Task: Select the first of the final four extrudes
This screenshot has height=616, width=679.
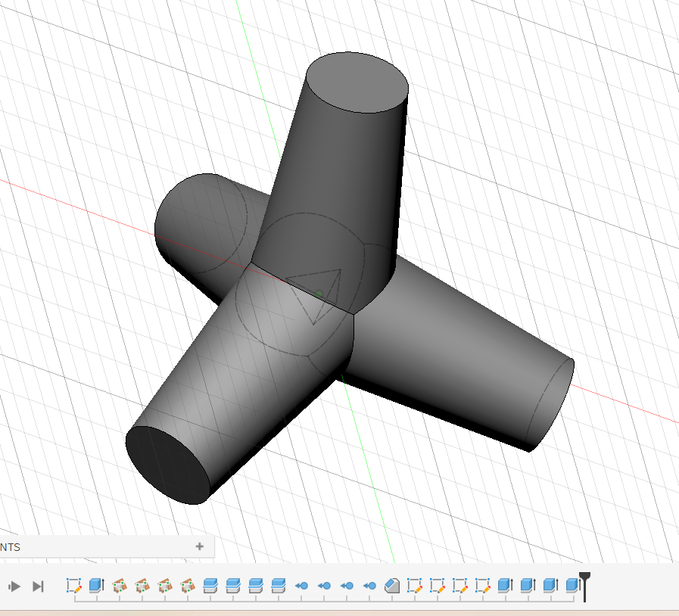Action: pyautogui.click(x=506, y=586)
